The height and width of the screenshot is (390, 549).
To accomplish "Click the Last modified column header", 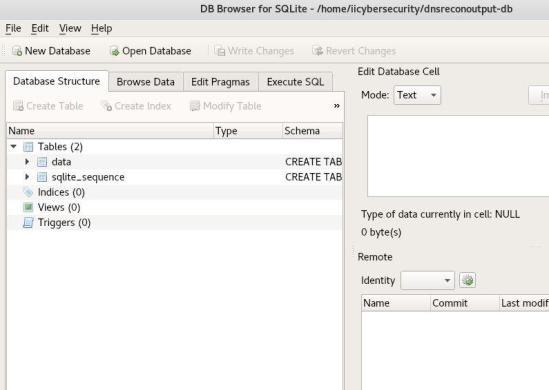I will tap(524, 303).
